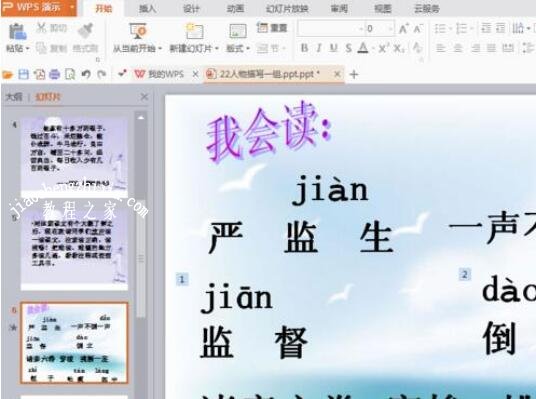
Task: Apply the font color A swatch
Action: pyautogui.click(x=363, y=48)
